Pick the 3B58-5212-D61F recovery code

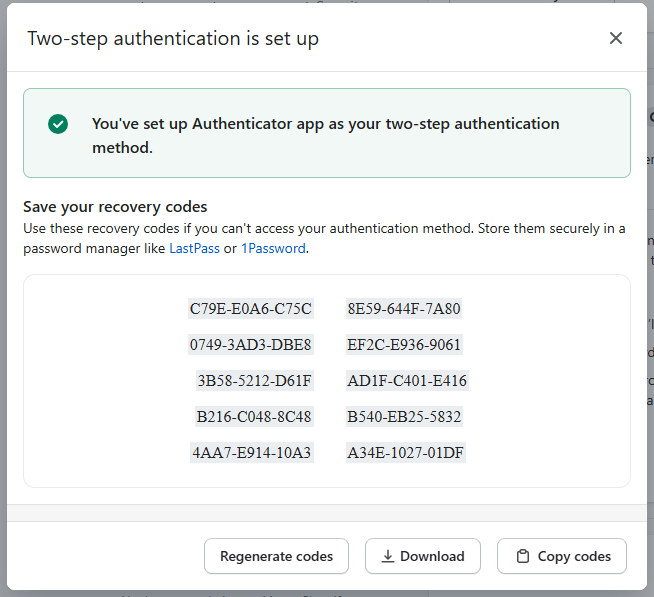click(255, 381)
